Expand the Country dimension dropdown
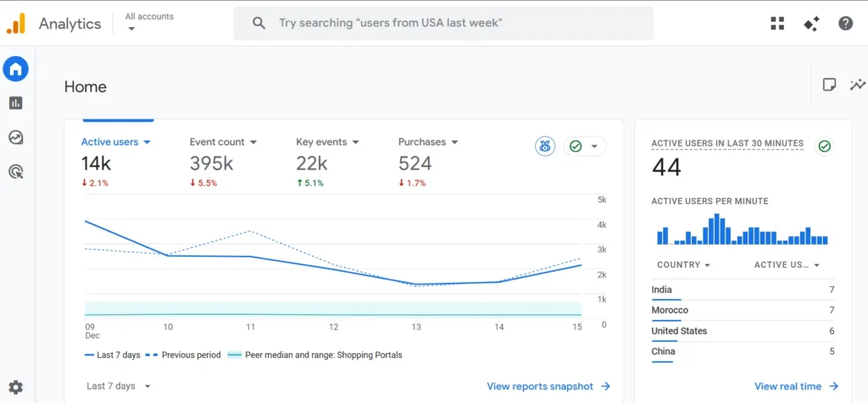Viewport: 868px width, 403px height. (683, 265)
